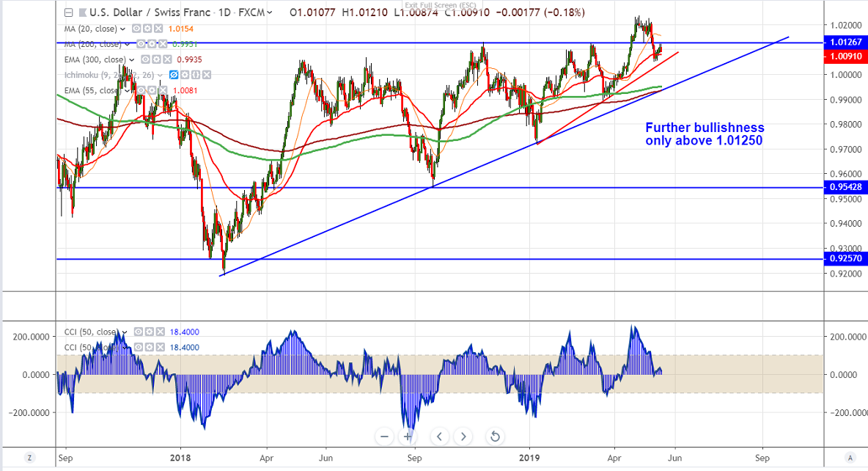
Task: Click the 2018 label on time axis
Action: click(x=180, y=458)
